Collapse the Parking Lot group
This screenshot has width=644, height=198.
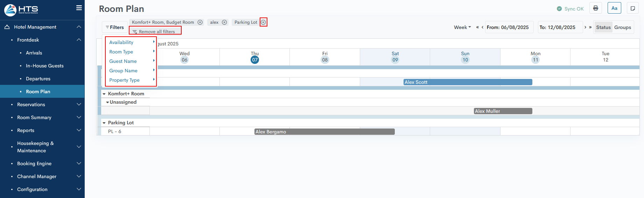pyautogui.click(x=104, y=123)
